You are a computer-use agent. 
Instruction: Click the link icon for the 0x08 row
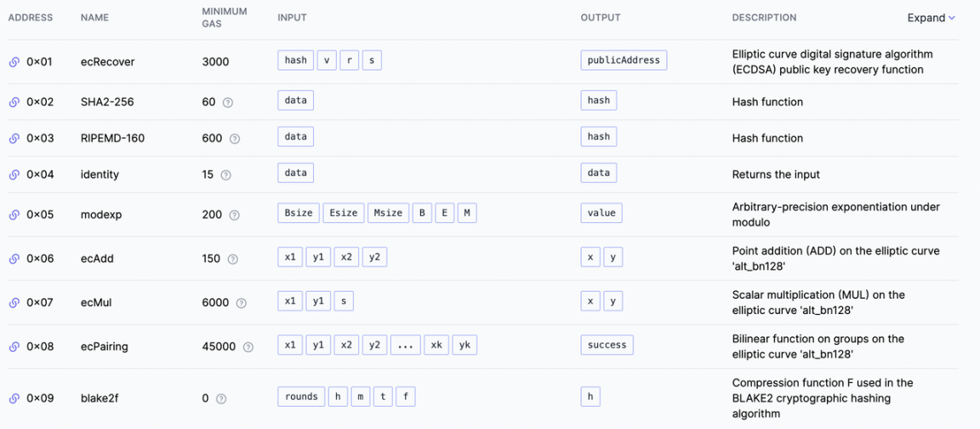click(14, 347)
